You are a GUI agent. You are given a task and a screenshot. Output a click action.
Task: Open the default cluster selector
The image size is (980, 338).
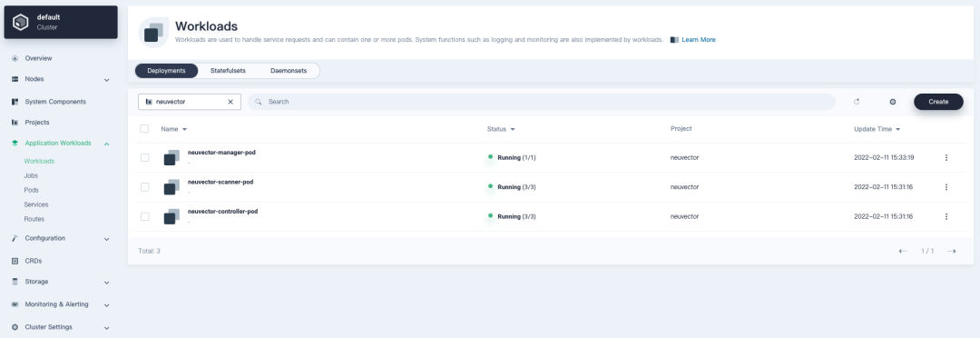click(x=61, y=22)
